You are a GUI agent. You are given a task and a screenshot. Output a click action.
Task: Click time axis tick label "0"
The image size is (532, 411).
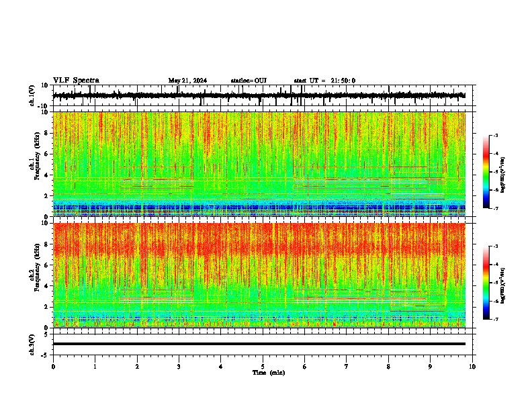coord(53,367)
